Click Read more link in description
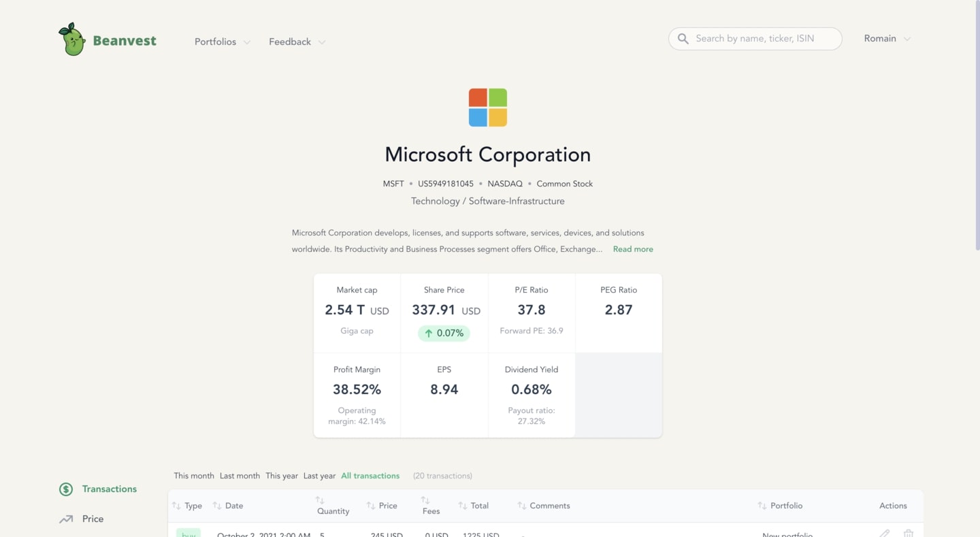 click(633, 249)
